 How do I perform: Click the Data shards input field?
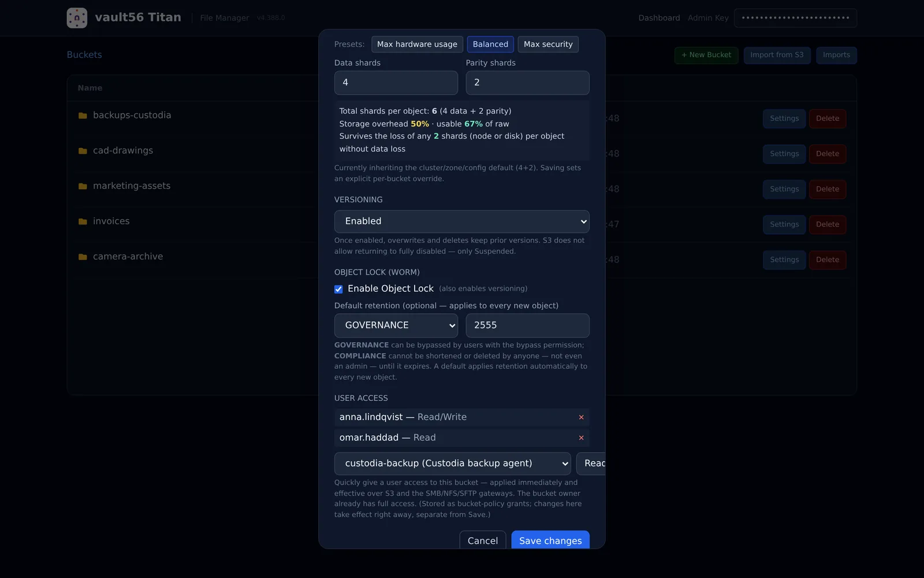(x=396, y=83)
